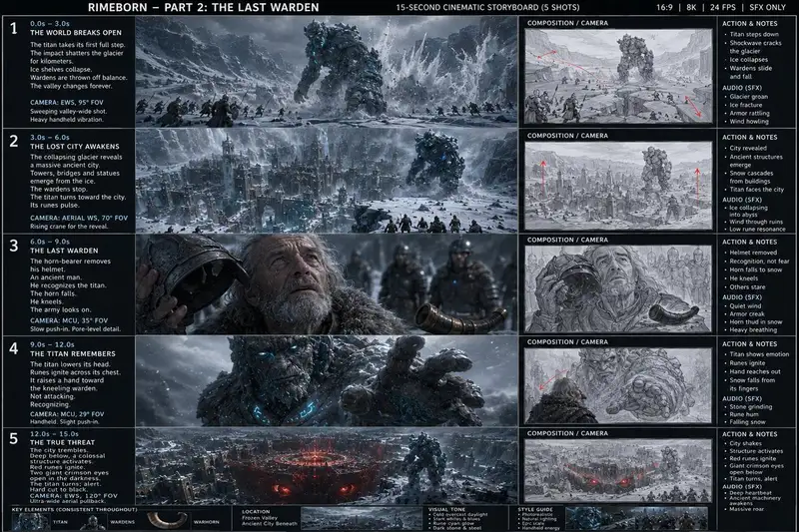Image resolution: width=799 pixels, height=532 pixels.
Task: Select the WARHORN key element horn image
Action: [167, 520]
